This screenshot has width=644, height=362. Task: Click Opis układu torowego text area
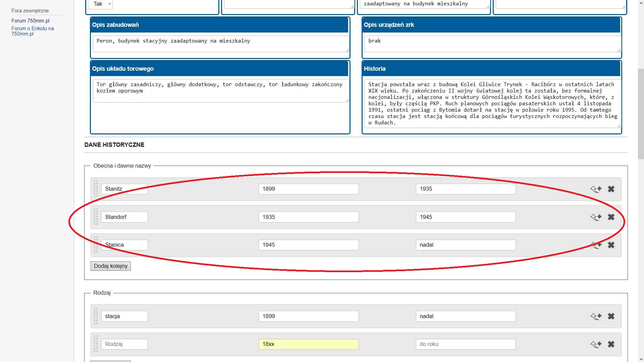click(220, 90)
